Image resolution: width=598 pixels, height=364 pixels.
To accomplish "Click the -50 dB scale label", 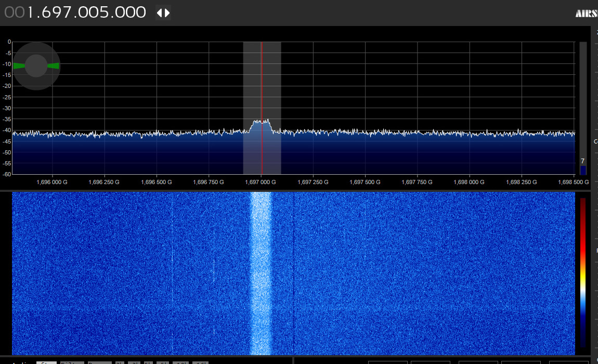I will 7,153.
